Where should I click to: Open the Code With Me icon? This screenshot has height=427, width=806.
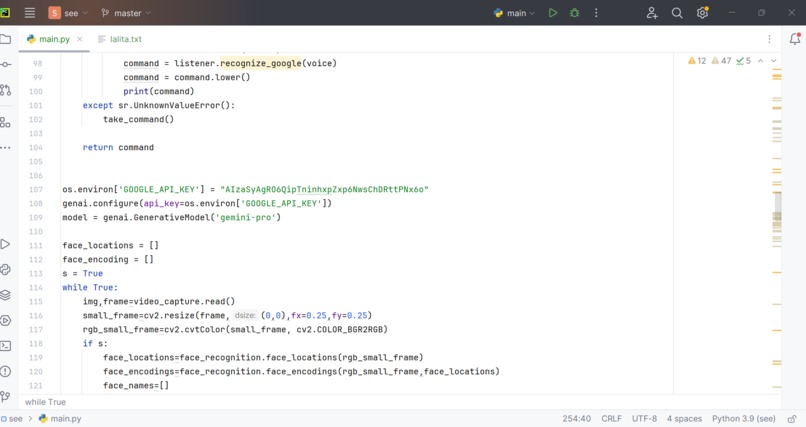(x=652, y=13)
